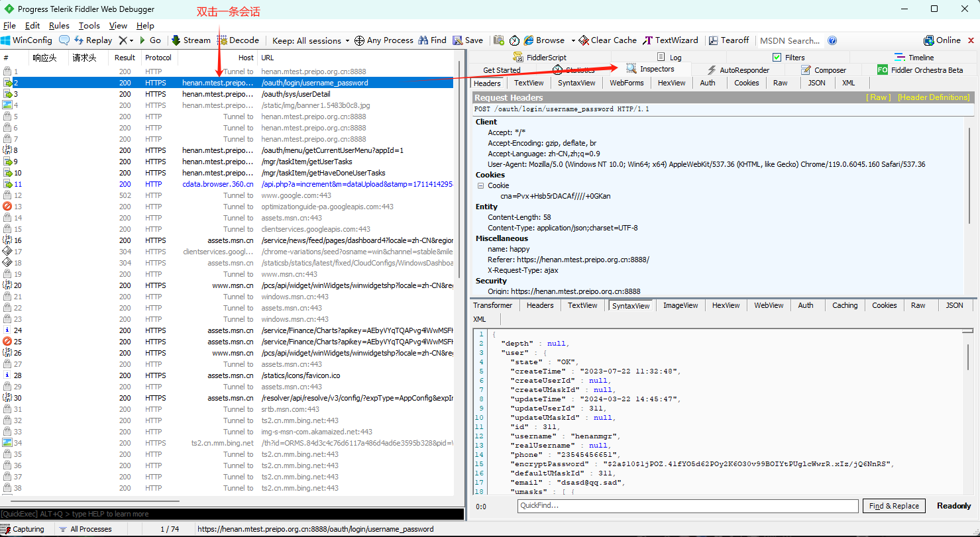This screenshot has width=980, height=537.
Task: Click the Tearoff toolbar button
Action: pos(729,40)
